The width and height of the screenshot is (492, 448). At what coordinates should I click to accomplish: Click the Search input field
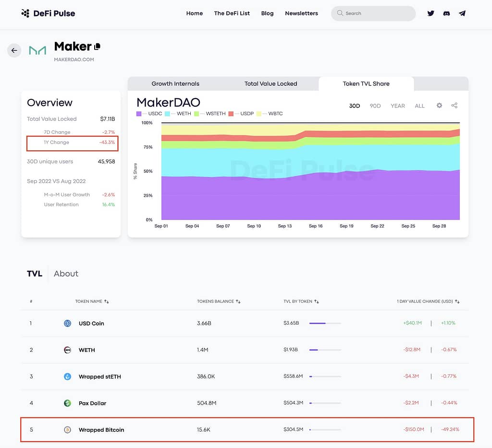[x=377, y=13]
